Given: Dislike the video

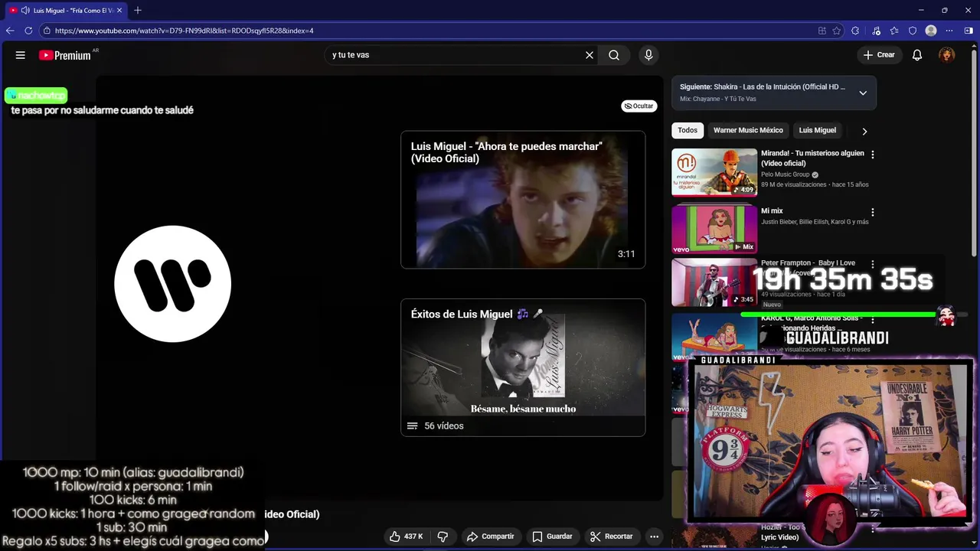Looking at the screenshot, I should pos(442,536).
